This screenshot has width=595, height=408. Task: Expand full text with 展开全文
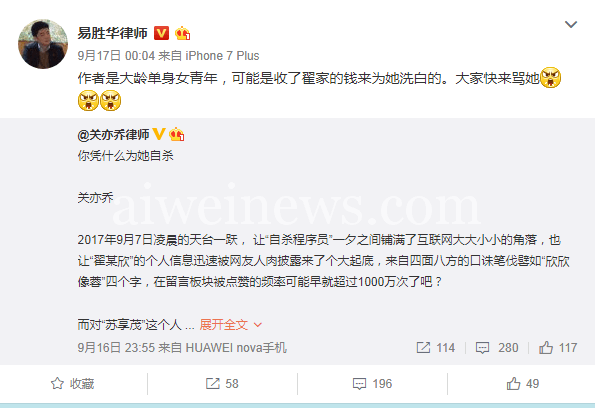tap(224, 325)
